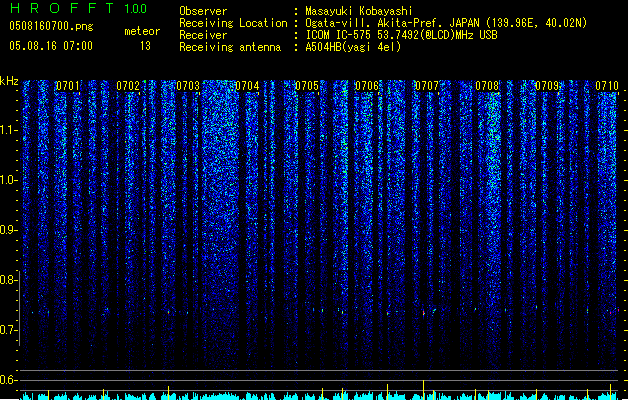629x400 pixels.
Task: Jump to the 0703 time marker
Action: [188, 86]
